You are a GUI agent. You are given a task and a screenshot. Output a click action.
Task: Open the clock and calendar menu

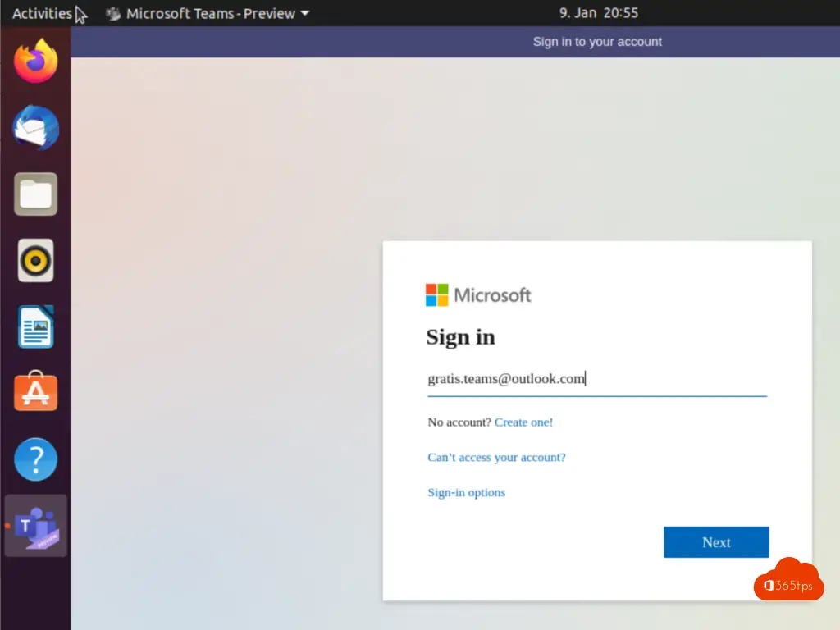(598, 13)
